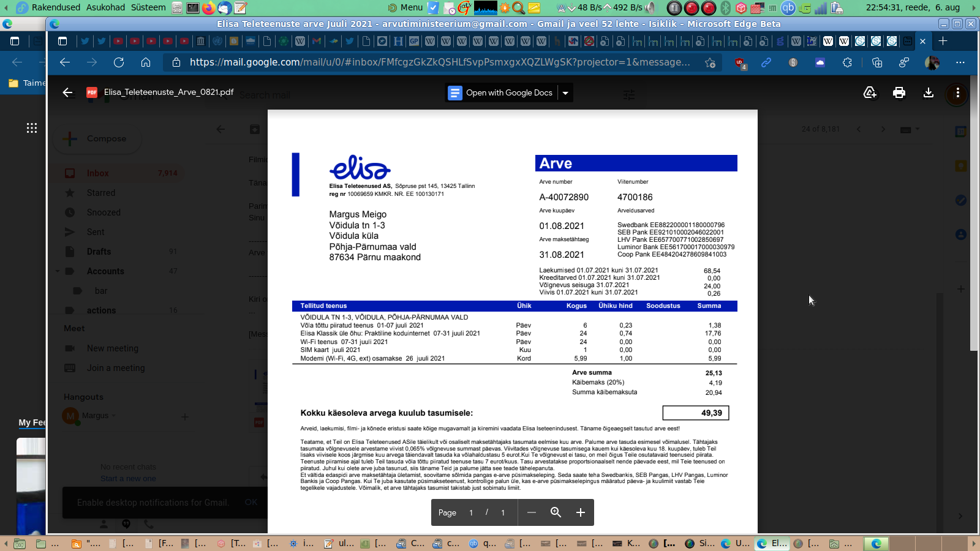Go back in Edge browser
This screenshot has width=980, height=551.
coord(65,62)
